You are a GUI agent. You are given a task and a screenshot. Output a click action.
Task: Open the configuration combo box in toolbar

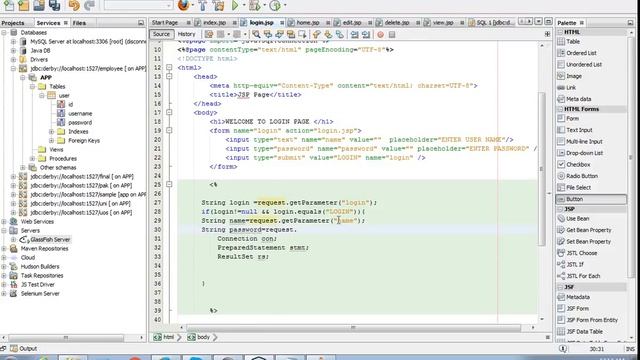pos(138,5)
